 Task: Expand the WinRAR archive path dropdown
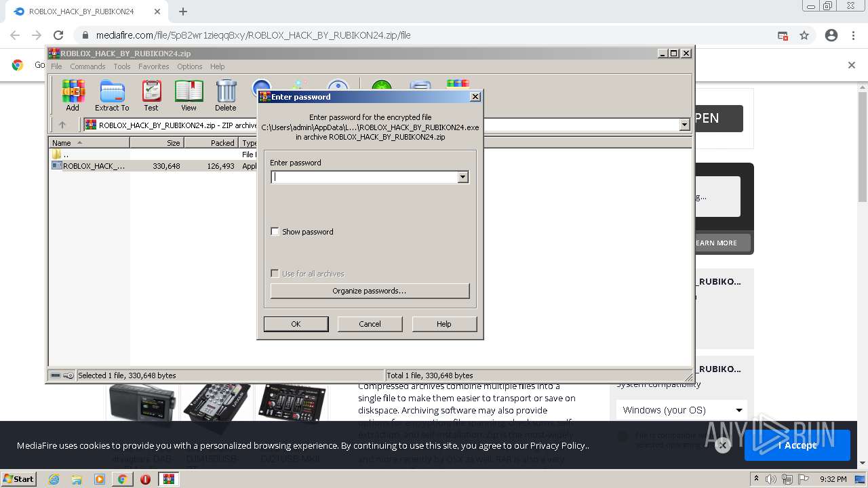[684, 125]
